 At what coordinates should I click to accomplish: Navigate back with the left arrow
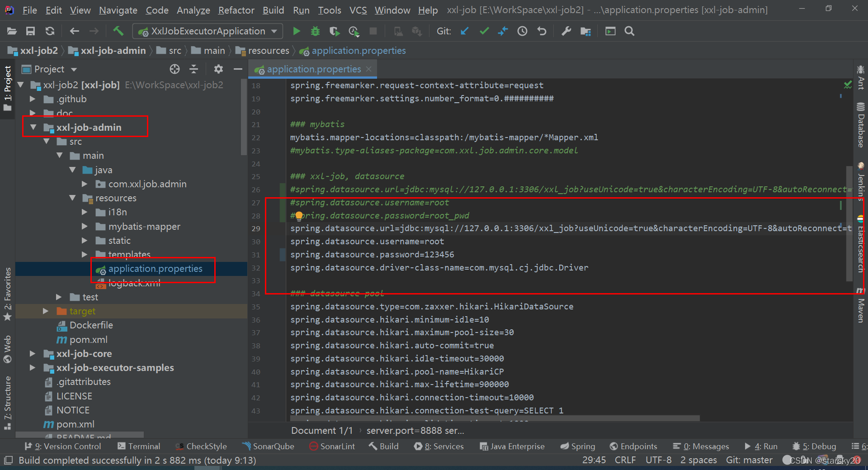75,31
